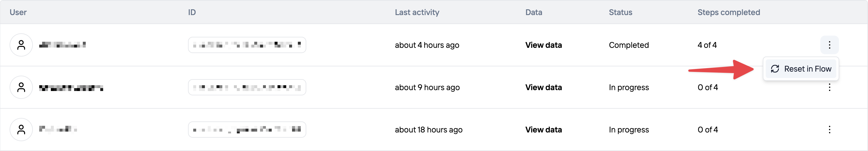The width and height of the screenshot is (868, 151).
Task: Open View data for the Completed user
Action: 543,45
